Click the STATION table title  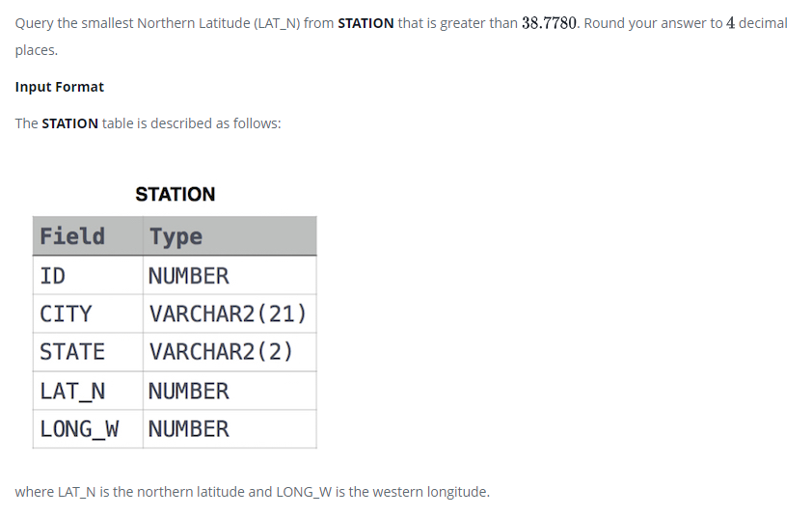pyautogui.click(x=176, y=194)
